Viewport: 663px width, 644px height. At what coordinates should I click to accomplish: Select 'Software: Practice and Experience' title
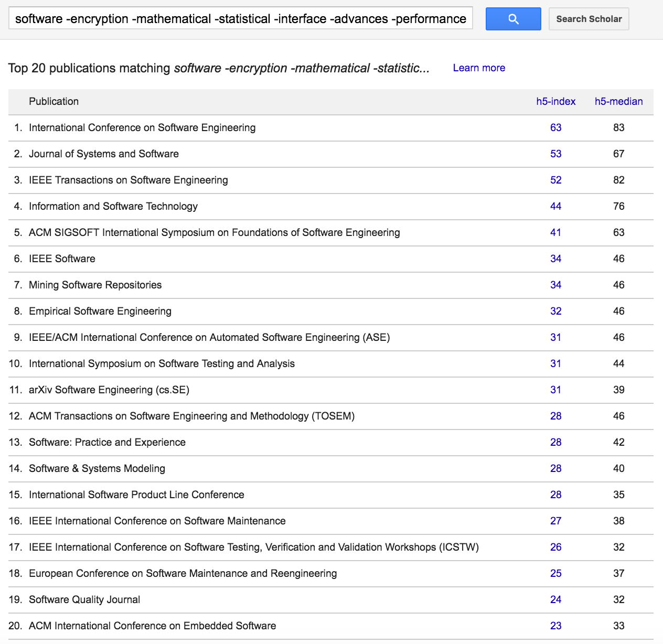click(107, 442)
